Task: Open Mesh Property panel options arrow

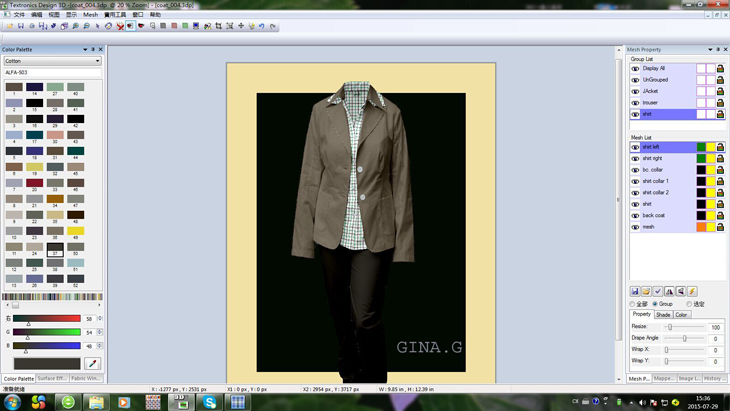Action: 710,49
